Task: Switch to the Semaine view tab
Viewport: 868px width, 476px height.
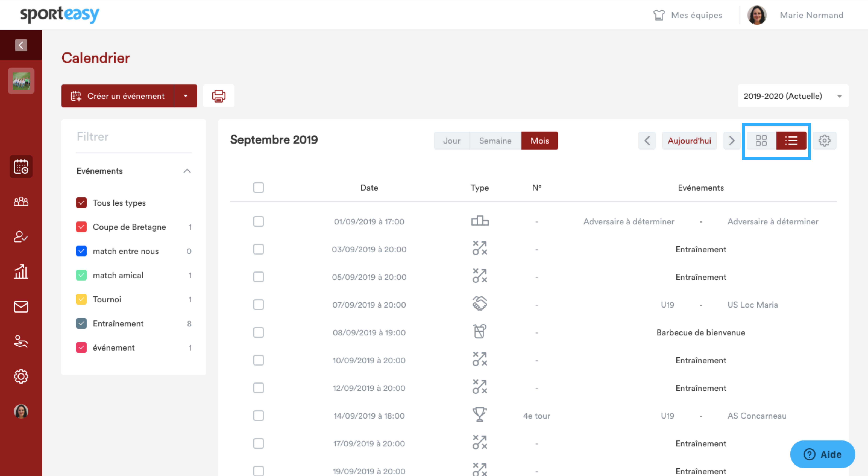Action: pyautogui.click(x=495, y=141)
